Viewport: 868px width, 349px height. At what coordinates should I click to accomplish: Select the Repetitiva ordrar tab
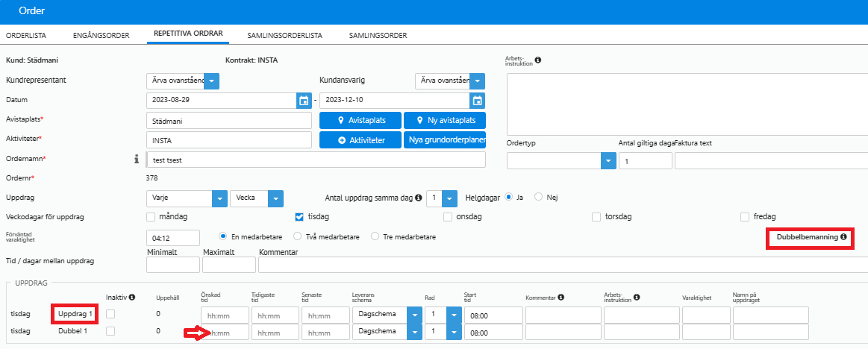(188, 34)
